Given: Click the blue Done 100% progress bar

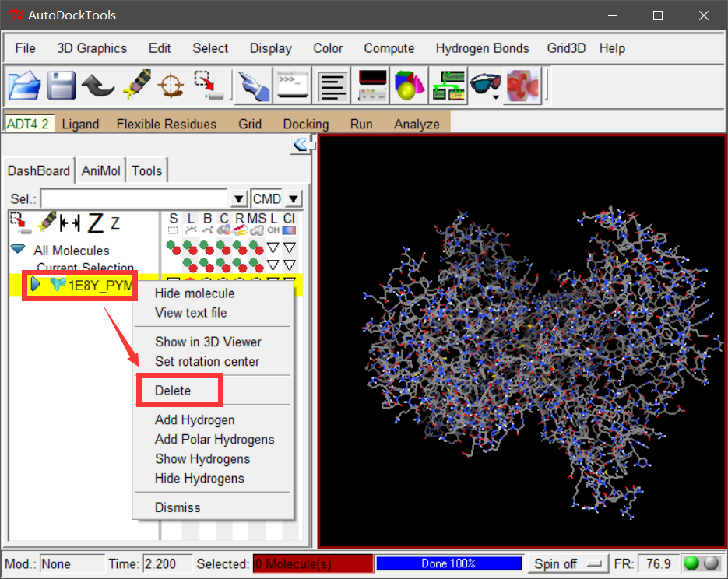Looking at the screenshot, I should [x=448, y=563].
